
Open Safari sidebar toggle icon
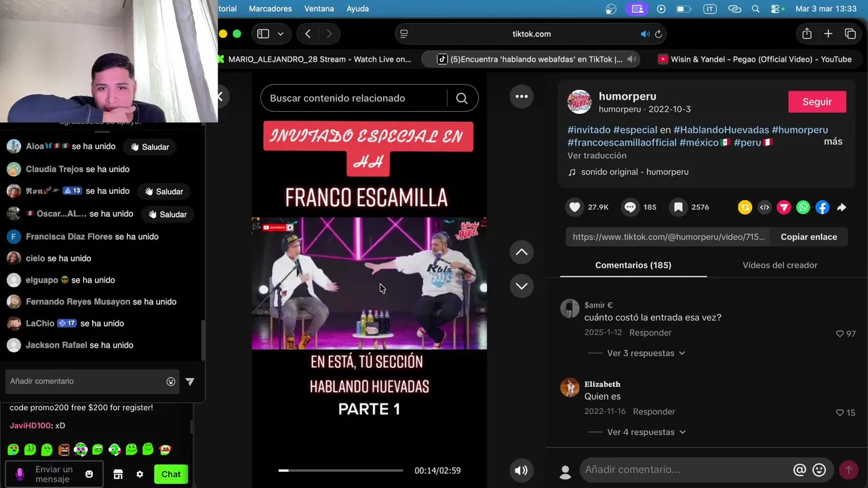(x=263, y=34)
